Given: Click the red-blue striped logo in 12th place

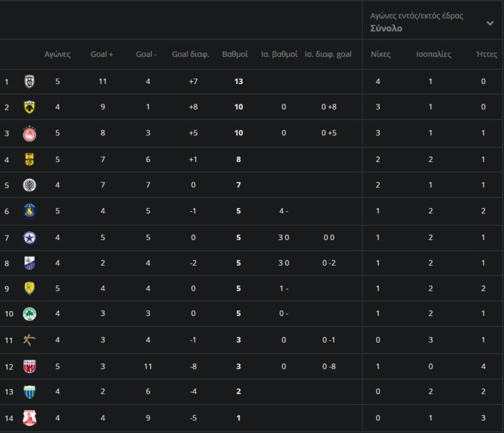Looking at the screenshot, I should click(30, 366).
